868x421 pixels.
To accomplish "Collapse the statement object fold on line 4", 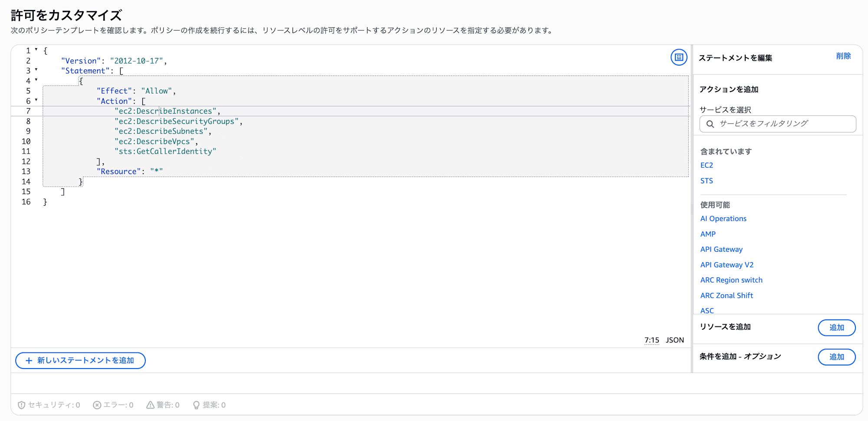I will [x=36, y=80].
